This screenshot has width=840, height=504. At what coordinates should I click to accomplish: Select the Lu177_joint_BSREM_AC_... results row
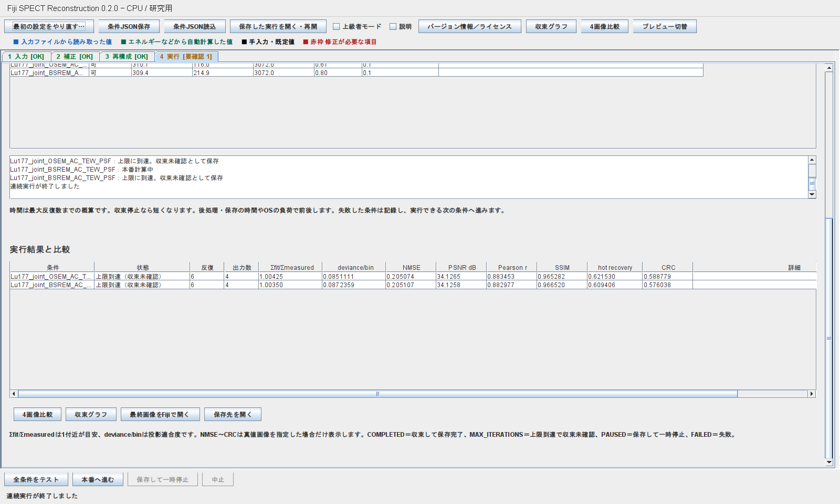click(413, 285)
